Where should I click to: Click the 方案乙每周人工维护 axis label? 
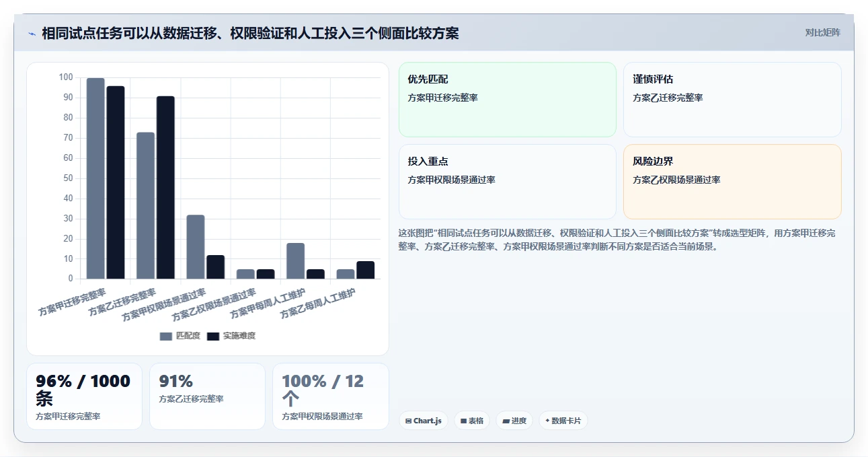(318, 304)
